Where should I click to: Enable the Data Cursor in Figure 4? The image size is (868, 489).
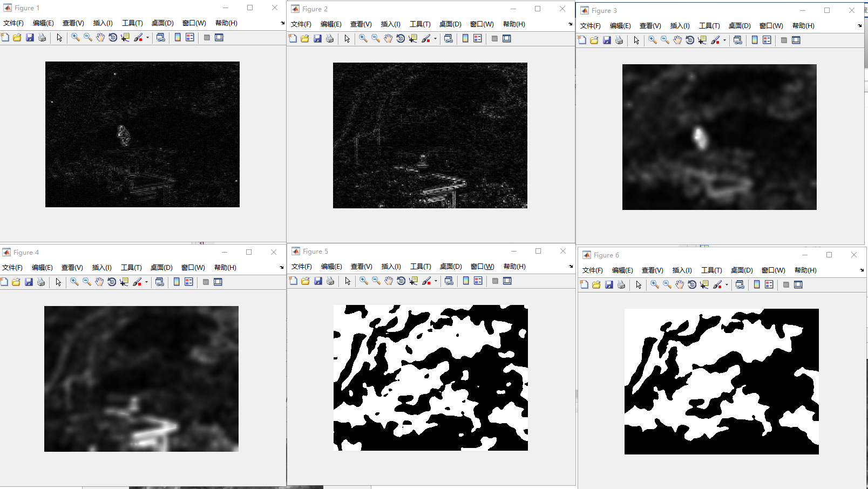pos(125,282)
